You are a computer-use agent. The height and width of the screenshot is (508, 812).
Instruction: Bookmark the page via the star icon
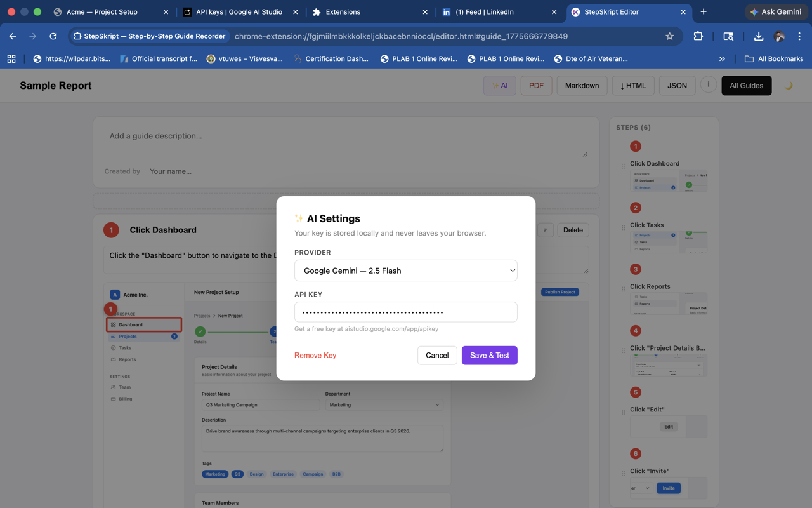tap(669, 36)
